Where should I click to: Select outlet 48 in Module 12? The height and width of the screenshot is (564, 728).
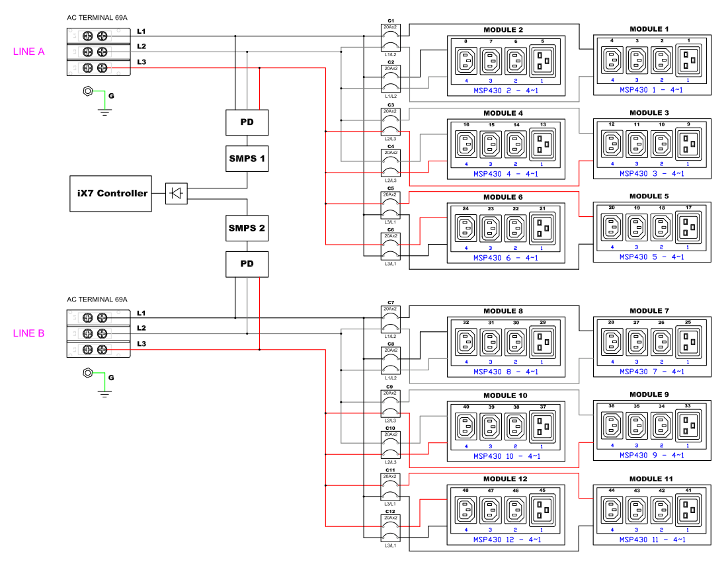tap(466, 510)
